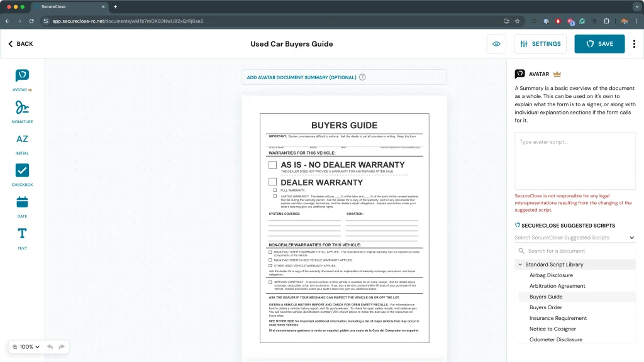Viewport: 644px width, 362px height.
Task: Select Buyers Guide script from the list
Action: 546,297
